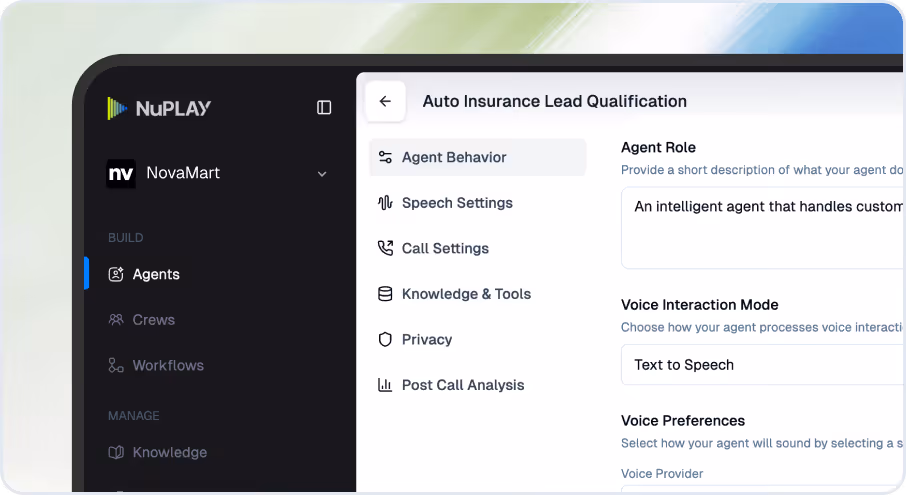Click the NuPLAY logo

point(159,108)
